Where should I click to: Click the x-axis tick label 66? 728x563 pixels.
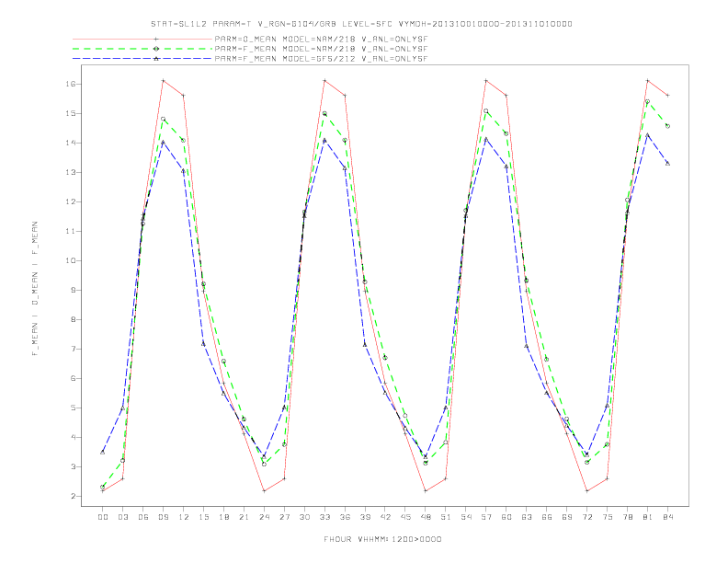(x=547, y=517)
